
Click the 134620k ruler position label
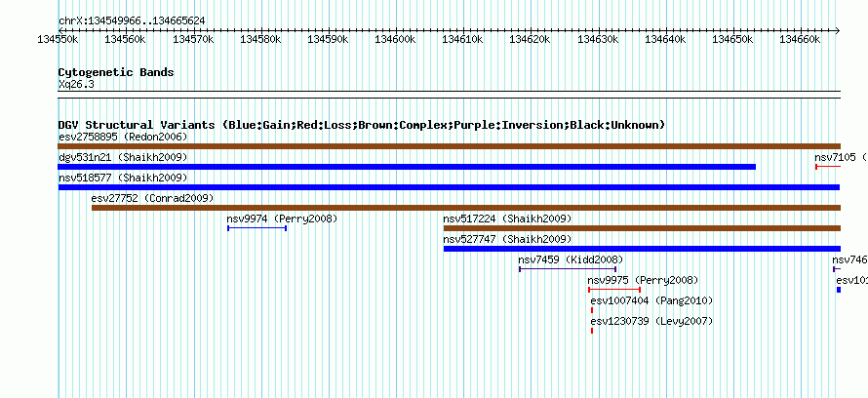coord(530,40)
